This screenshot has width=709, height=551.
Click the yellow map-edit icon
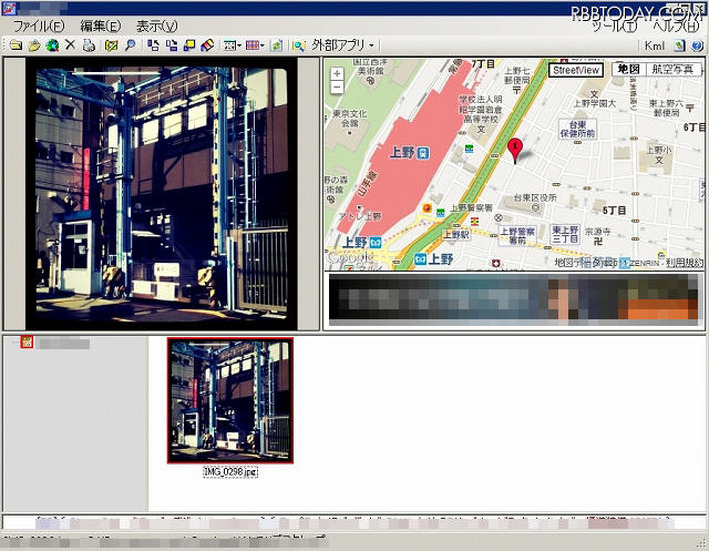tap(111, 45)
